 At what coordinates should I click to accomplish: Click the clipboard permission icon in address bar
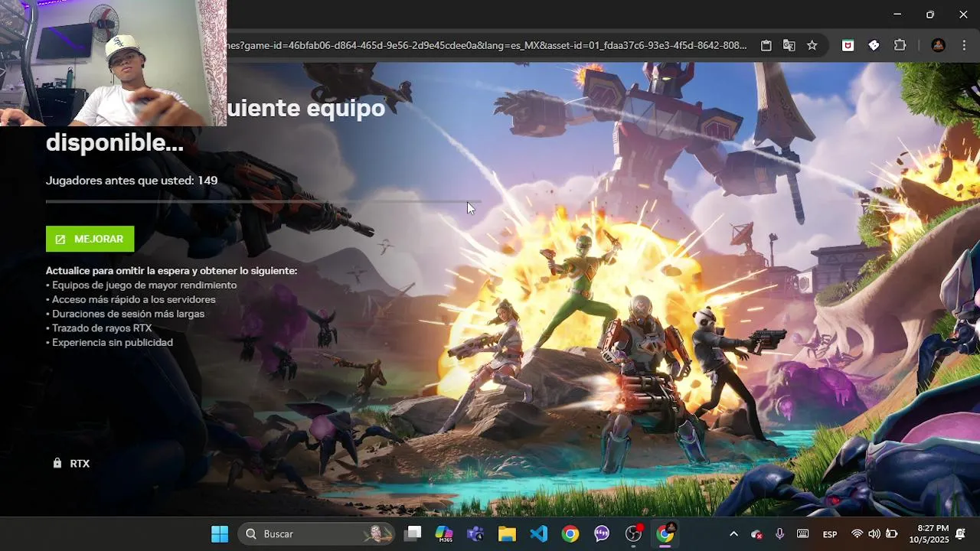click(x=766, y=45)
